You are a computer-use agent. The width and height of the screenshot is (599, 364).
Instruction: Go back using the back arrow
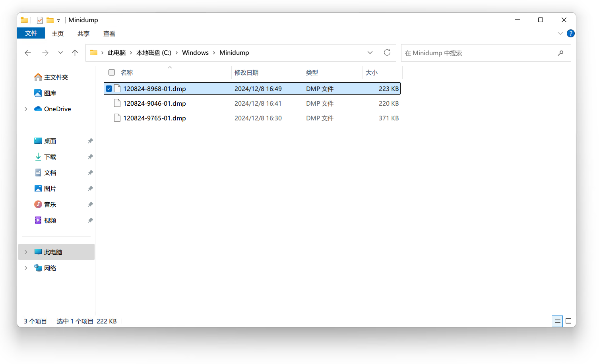[28, 53]
